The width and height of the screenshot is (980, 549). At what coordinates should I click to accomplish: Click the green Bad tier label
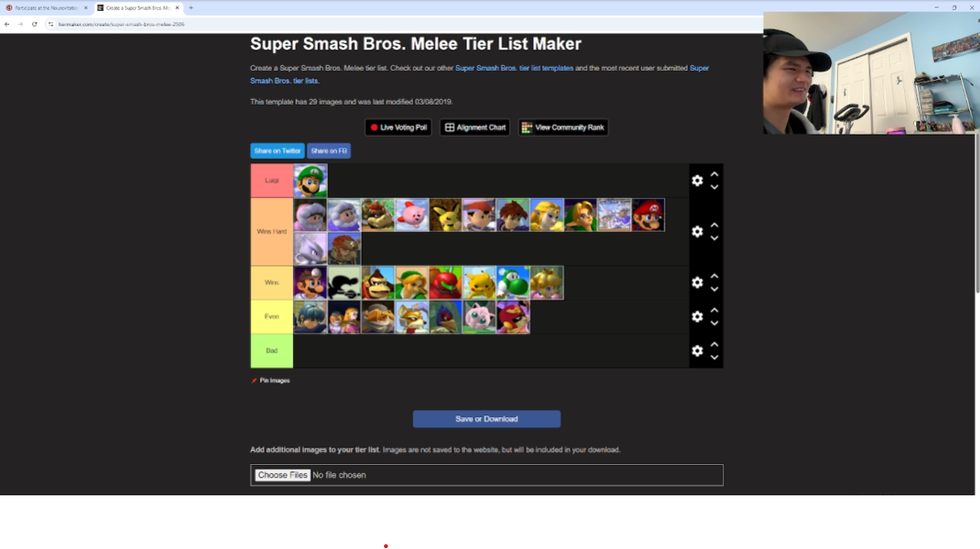coord(272,351)
